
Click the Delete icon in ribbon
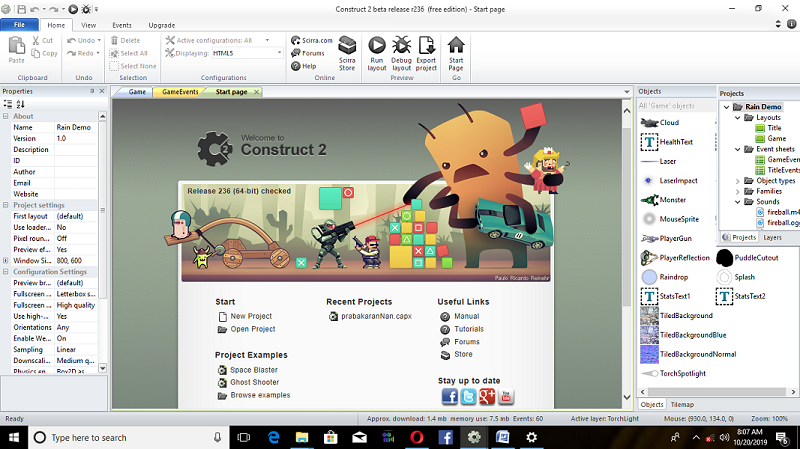pos(114,40)
